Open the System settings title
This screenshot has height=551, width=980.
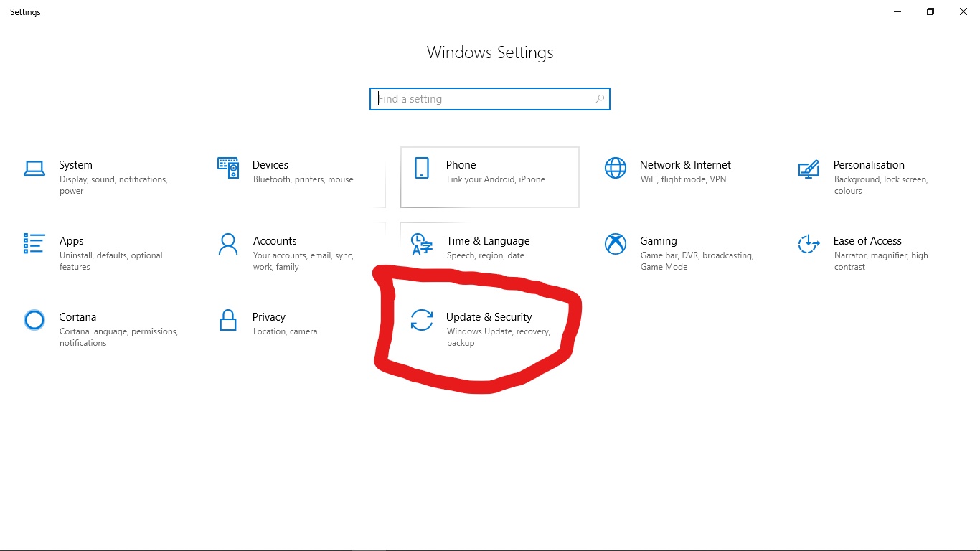pyautogui.click(x=75, y=165)
